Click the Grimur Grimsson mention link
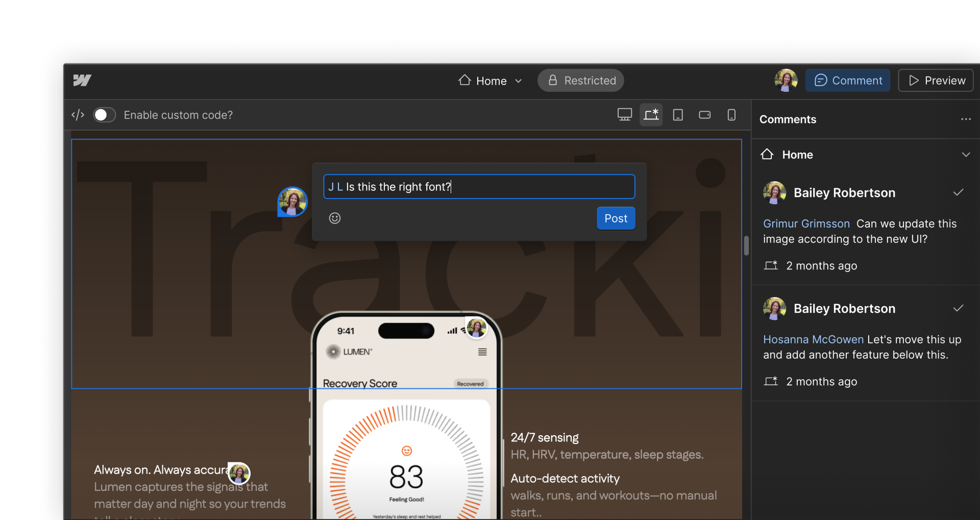980x520 pixels. [x=806, y=224]
